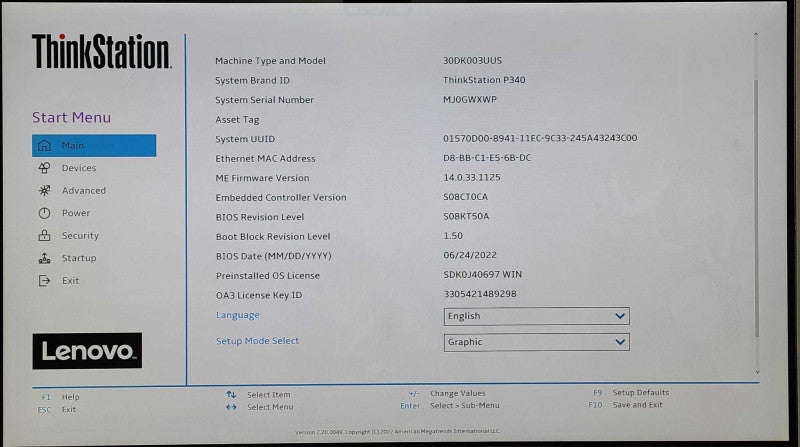Click the Power clock icon
This screenshot has width=800, height=447.
[44, 213]
